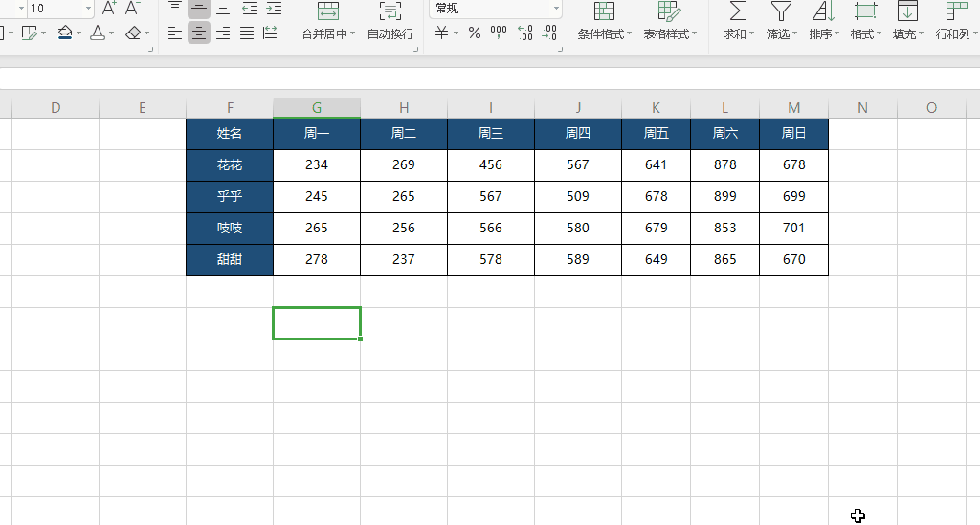
Task: Apply percent style format
Action: (x=475, y=33)
